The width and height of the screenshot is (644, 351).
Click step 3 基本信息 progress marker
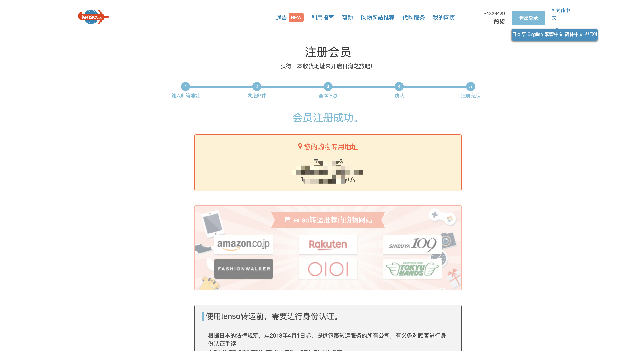(328, 86)
